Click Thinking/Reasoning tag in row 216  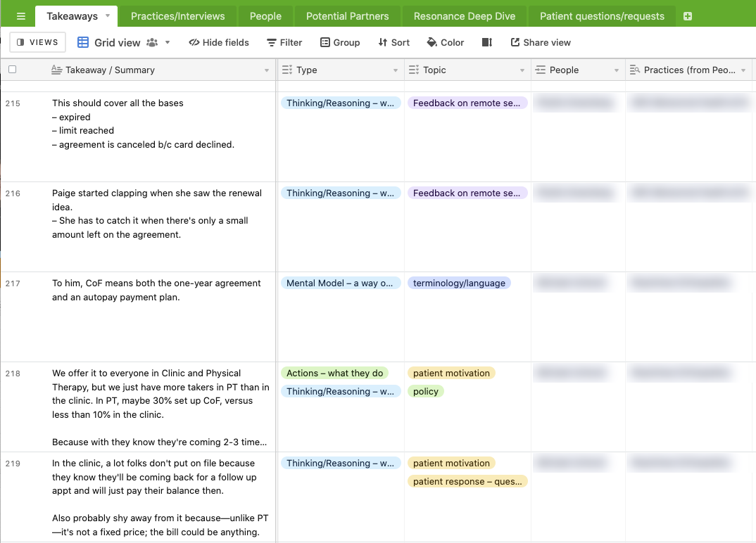(x=341, y=193)
